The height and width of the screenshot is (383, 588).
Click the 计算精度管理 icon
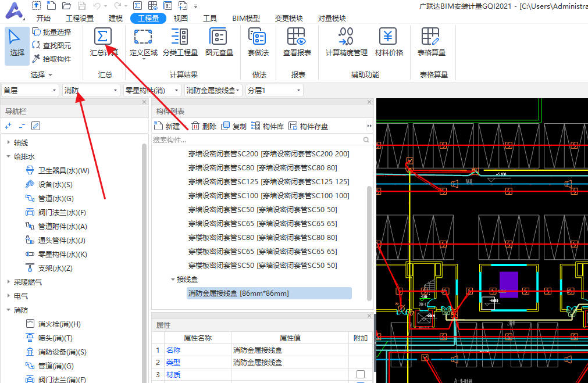tap(346, 38)
